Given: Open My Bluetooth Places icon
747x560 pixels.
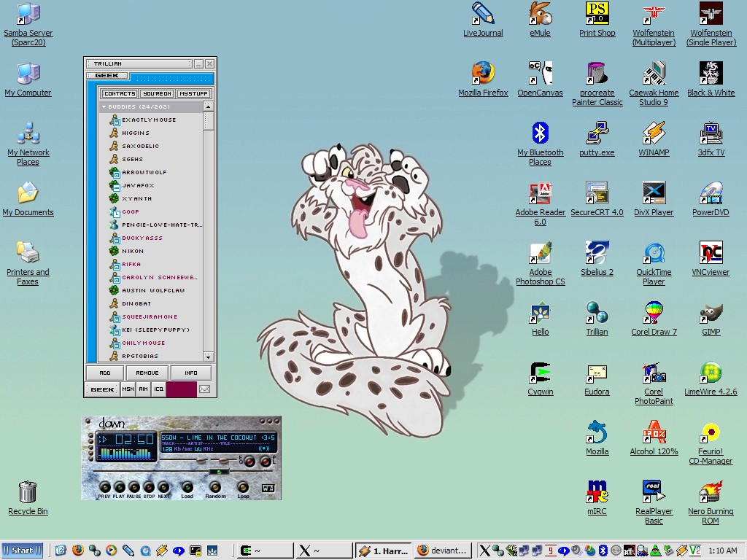Looking at the screenshot, I should click(x=540, y=144).
